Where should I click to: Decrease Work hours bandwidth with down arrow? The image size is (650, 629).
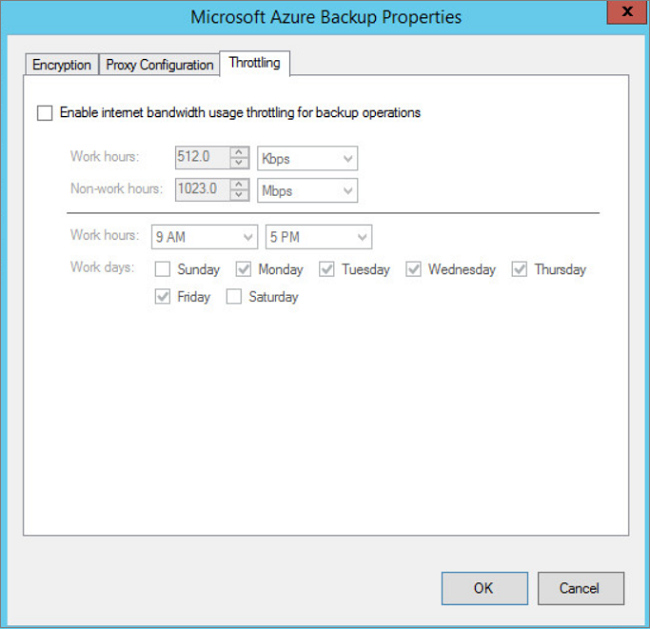click(x=239, y=163)
